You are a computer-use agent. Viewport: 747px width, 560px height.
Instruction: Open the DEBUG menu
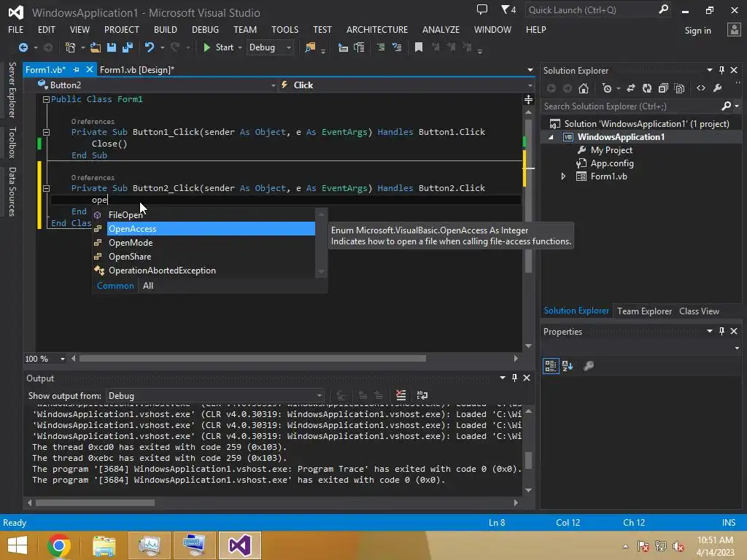[x=205, y=29]
